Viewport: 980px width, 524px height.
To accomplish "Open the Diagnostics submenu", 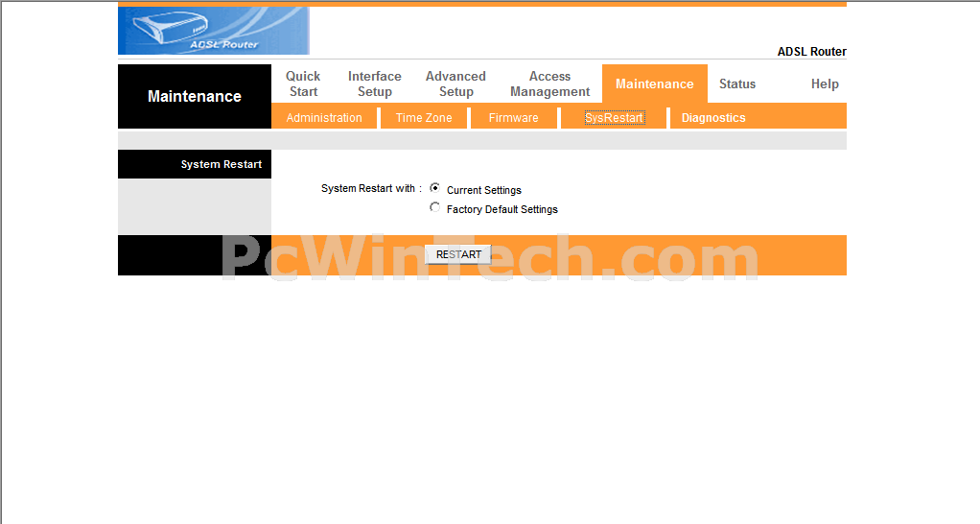I will (713, 117).
